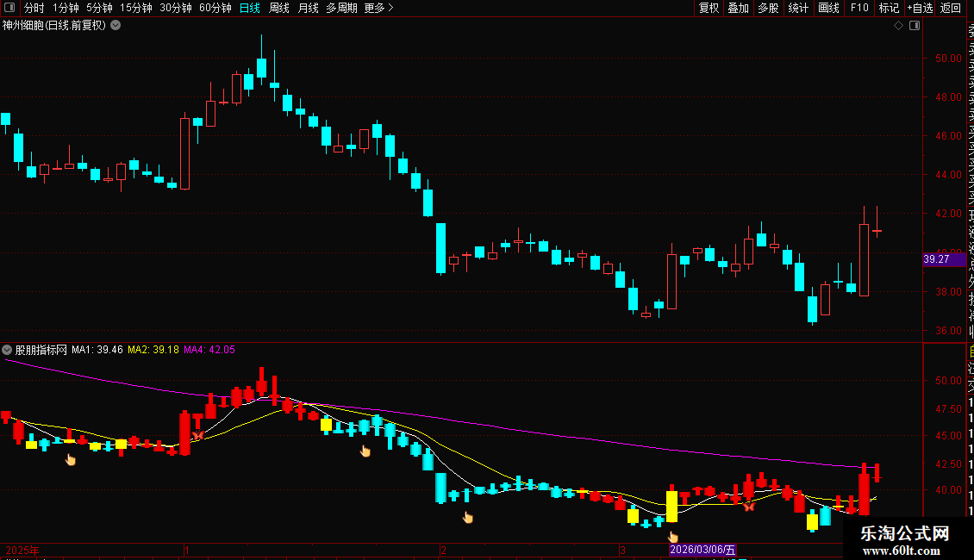Click butterfly marker on the mid-March candles
The image size is (974, 560).
tap(749, 507)
